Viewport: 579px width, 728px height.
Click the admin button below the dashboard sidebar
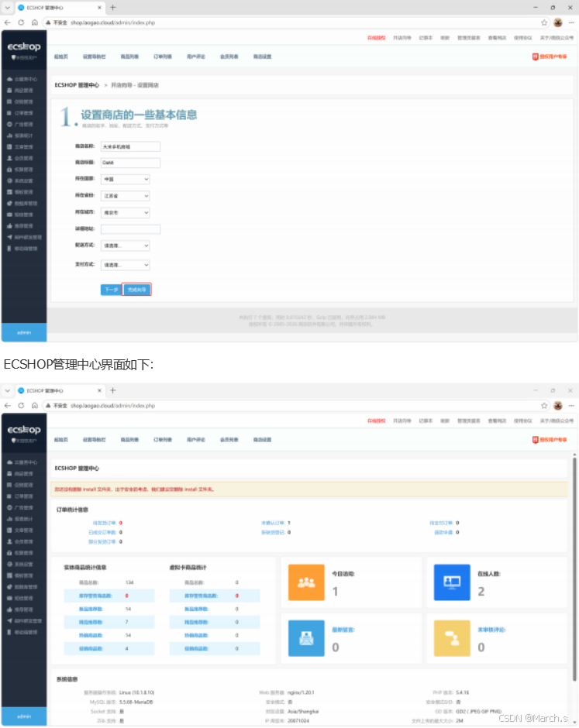24,716
